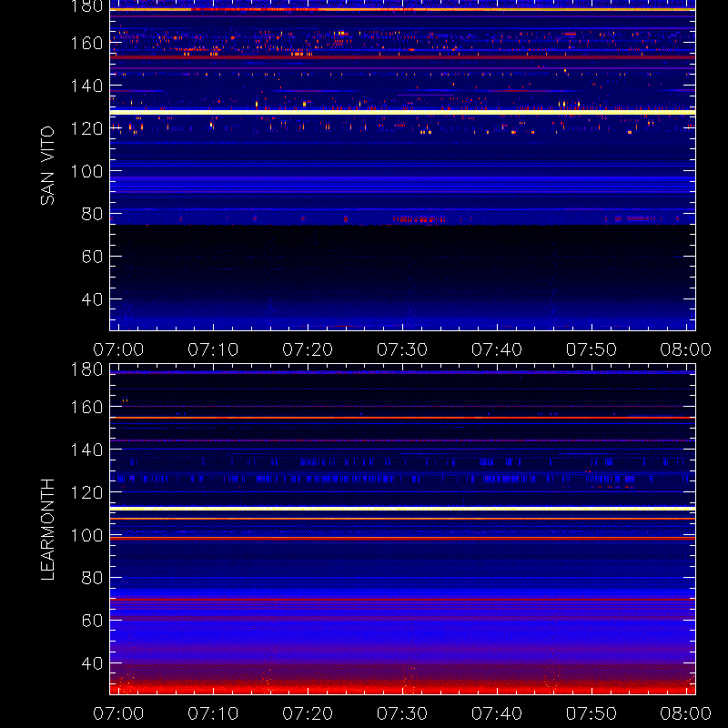Click the 100 frequency label on San Vito axis
Image resolution: width=728 pixels, height=728 pixels.
(x=86, y=171)
